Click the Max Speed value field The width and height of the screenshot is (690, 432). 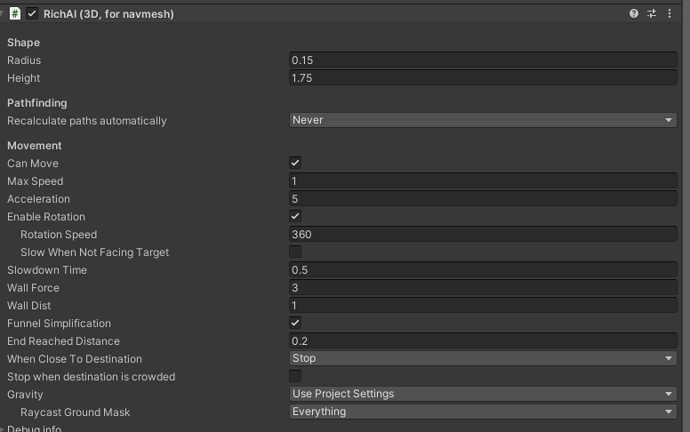(x=483, y=181)
